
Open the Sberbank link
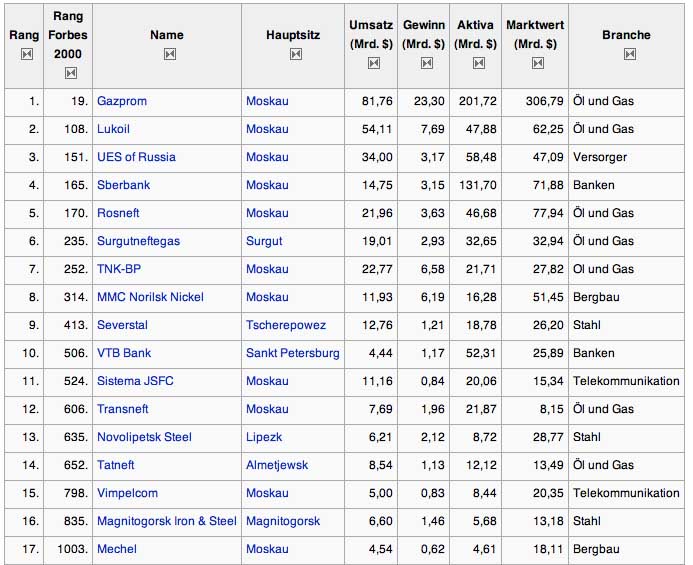click(x=123, y=185)
